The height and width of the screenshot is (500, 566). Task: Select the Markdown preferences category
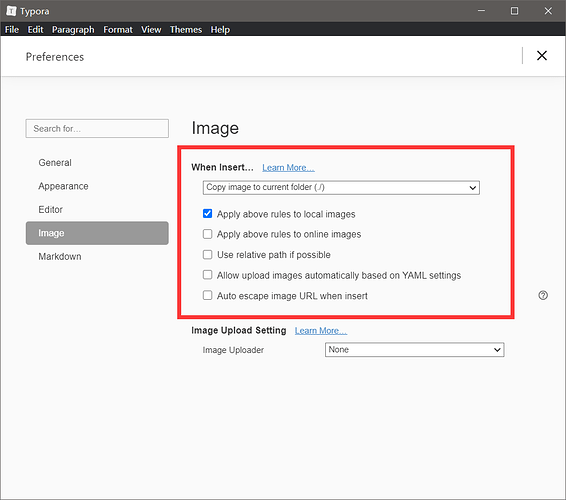[x=60, y=257]
